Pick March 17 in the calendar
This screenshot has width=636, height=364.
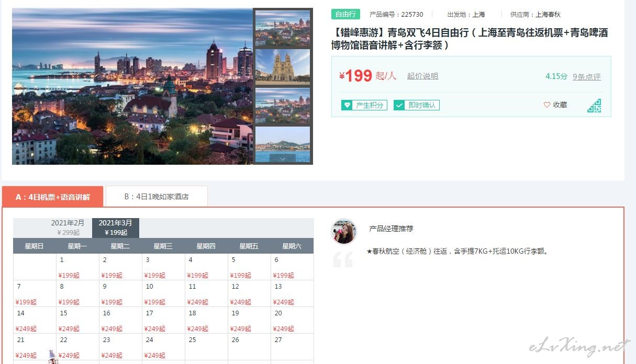[x=163, y=320]
